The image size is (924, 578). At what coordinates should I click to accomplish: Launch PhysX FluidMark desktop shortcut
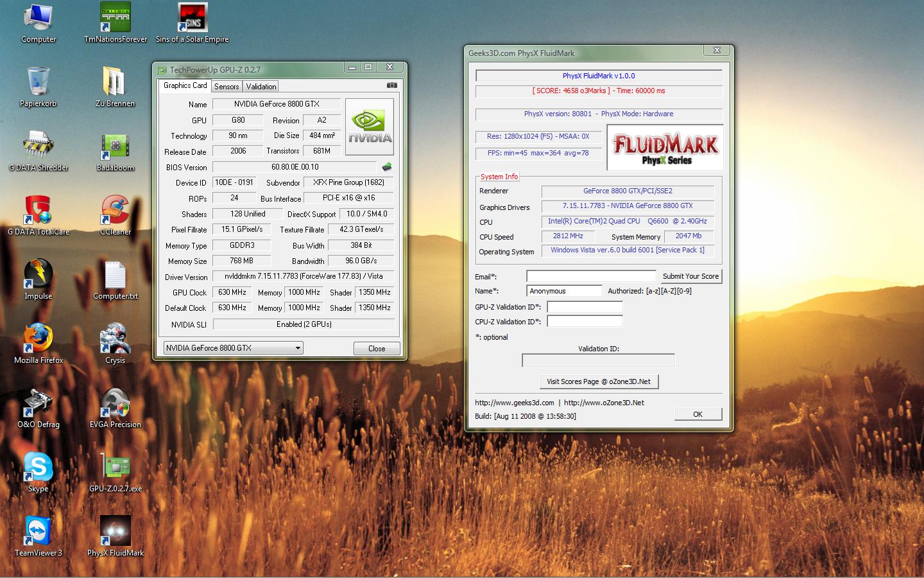click(116, 537)
